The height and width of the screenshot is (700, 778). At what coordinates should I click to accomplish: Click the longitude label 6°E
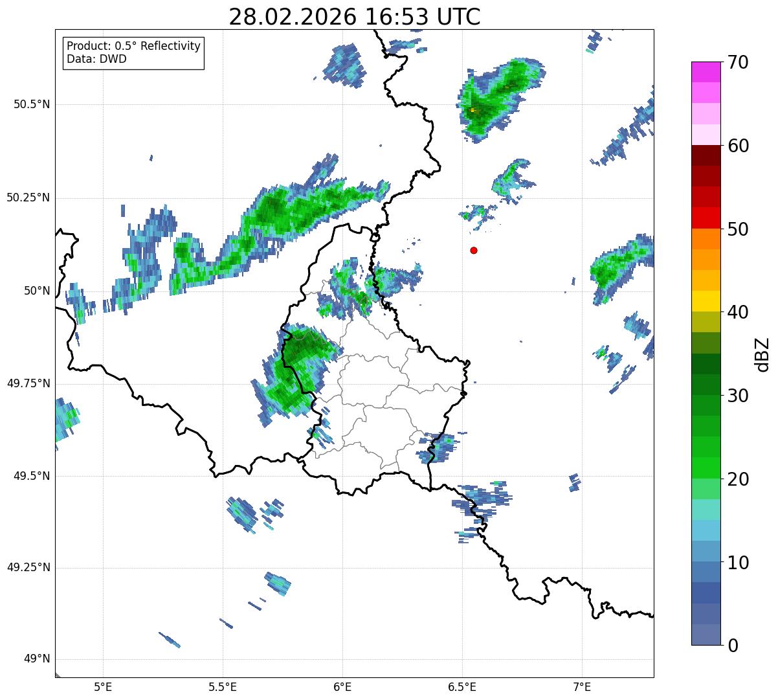(x=342, y=687)
